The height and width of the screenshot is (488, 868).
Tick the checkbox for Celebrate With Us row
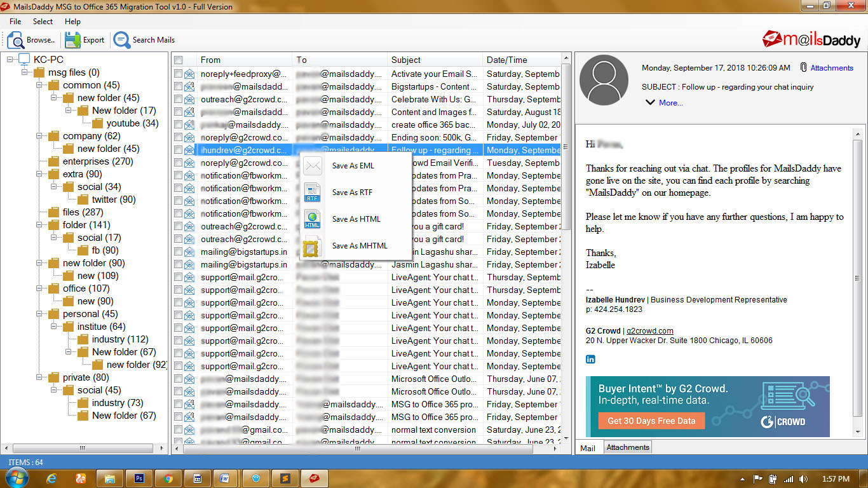pos(179,99)
